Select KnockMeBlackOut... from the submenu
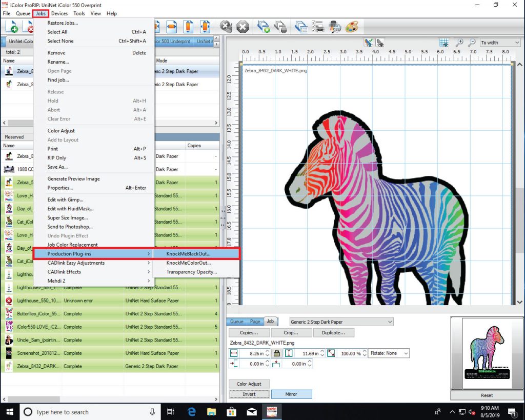 (196, 254)
